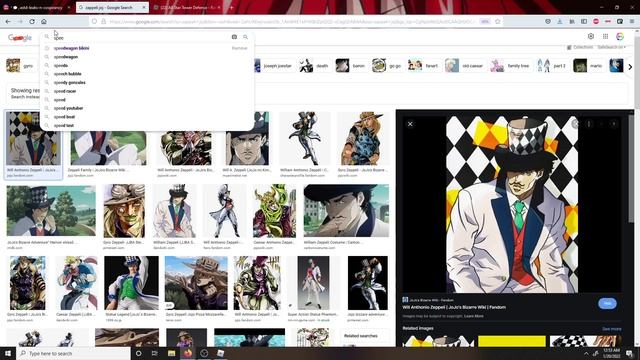Click the red round extension icon
Viewport: 640px width, 360px height.
[596, 21]
